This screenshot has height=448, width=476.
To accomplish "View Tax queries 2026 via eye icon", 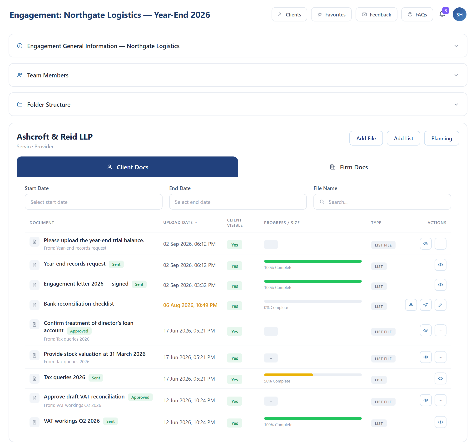I will click(440, 378).
